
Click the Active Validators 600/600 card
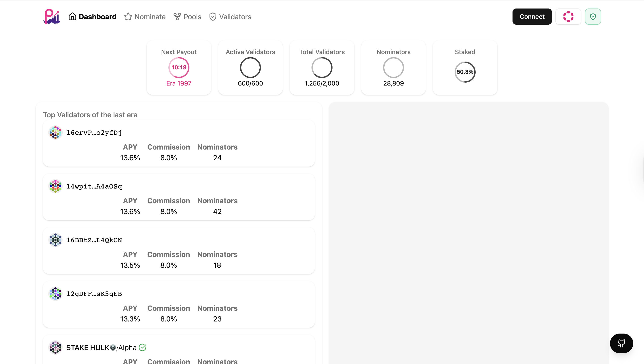tap(250, 68)
